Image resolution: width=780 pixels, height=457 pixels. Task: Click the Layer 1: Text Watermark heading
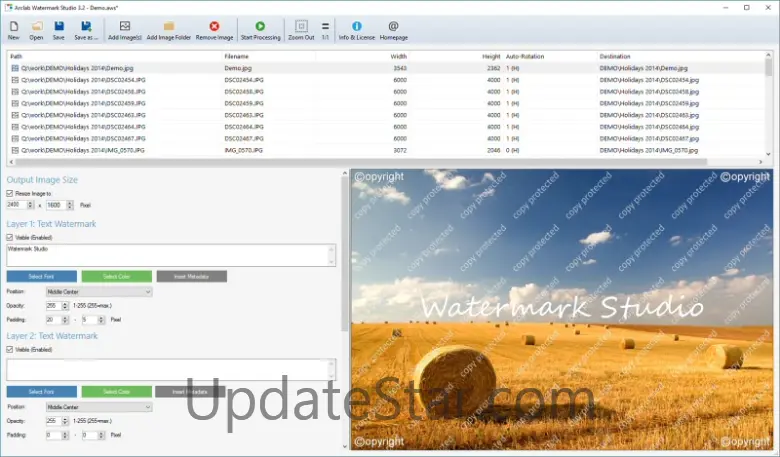pyautogui.click(x=52, y=224)
